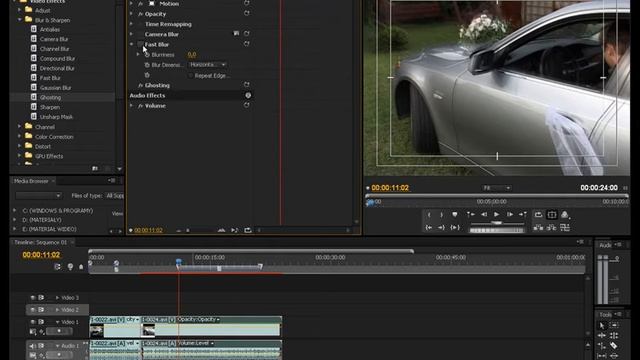Select the Timeline: Sequence 01 tab
The height and width of the screenshot is (360, 640).
pyautogui.click(x=40, y=242)
